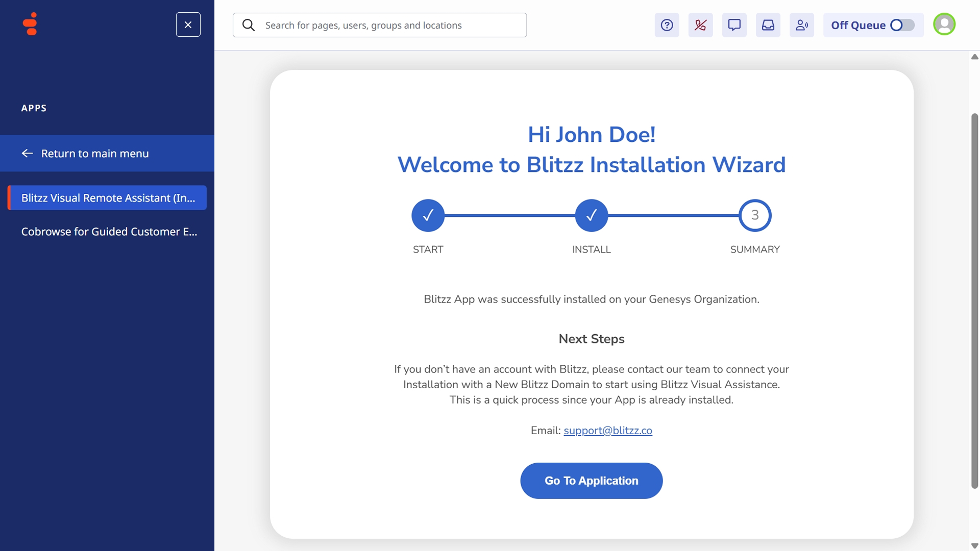Screen dimensions: 980x551
Task: Select Blitzz Visual Remote Assistant app
Action: pyautogui.click(x=108, y=198)
